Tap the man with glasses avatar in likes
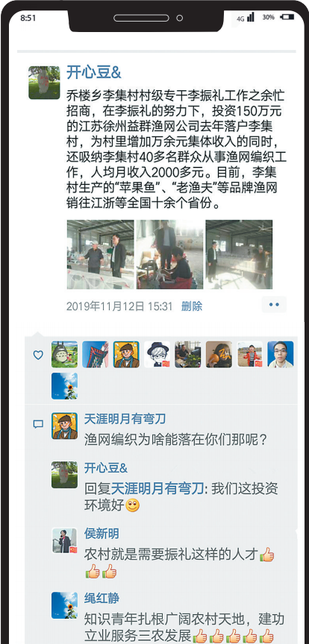Screen dimensions: 309x644 click(x=281, y=354)
